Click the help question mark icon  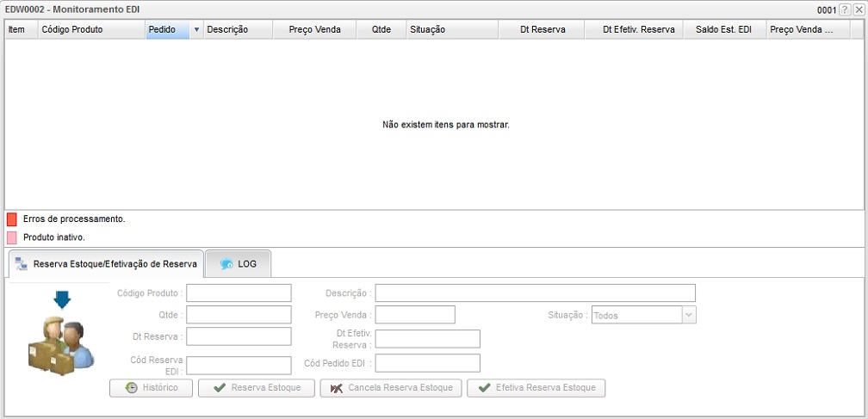click(845, 8)
